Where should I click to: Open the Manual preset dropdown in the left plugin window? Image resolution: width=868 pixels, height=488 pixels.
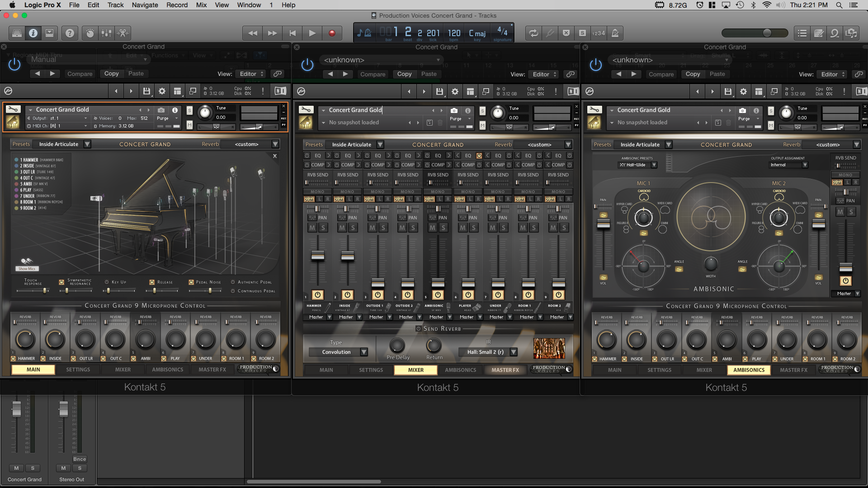pos(89,59)
